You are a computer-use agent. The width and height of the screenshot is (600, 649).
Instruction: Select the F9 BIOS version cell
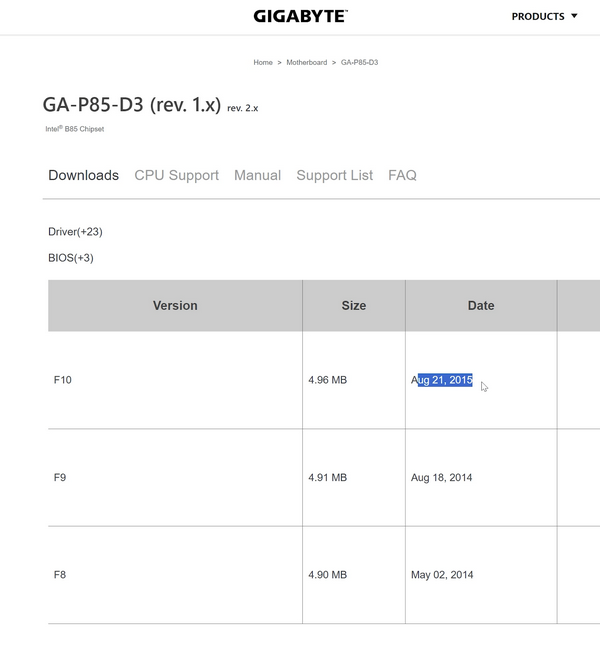coord(60,478)
